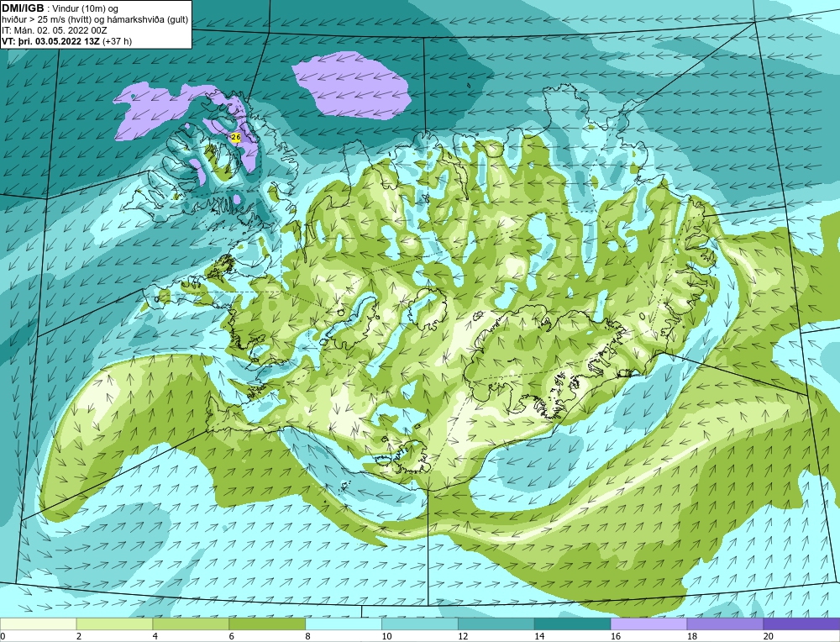
Task: Select the 12-14 m/s teal legend swatch
Action: click(496, 624)
